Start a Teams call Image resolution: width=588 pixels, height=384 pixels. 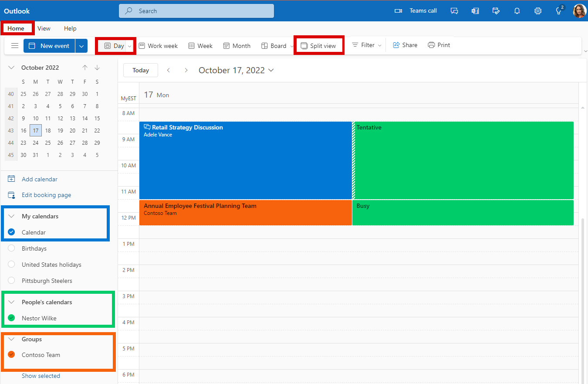(x=416, y=10)
